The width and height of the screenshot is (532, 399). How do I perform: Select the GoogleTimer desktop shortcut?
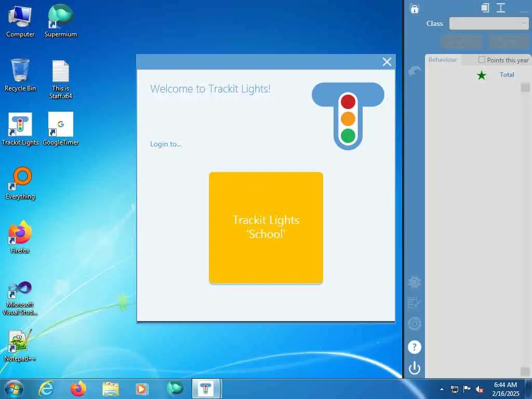tap(61, 129)
